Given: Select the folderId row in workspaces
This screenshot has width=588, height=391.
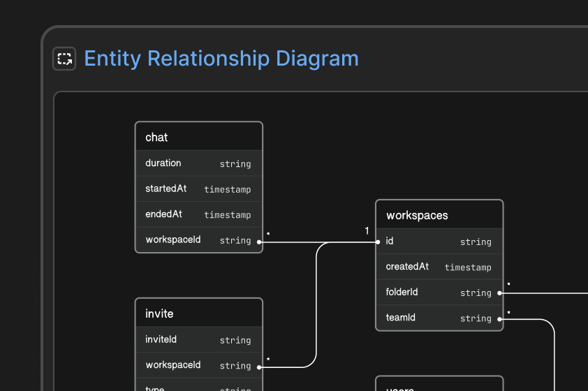Looking at the screenshot, I should tap(439, 293).
